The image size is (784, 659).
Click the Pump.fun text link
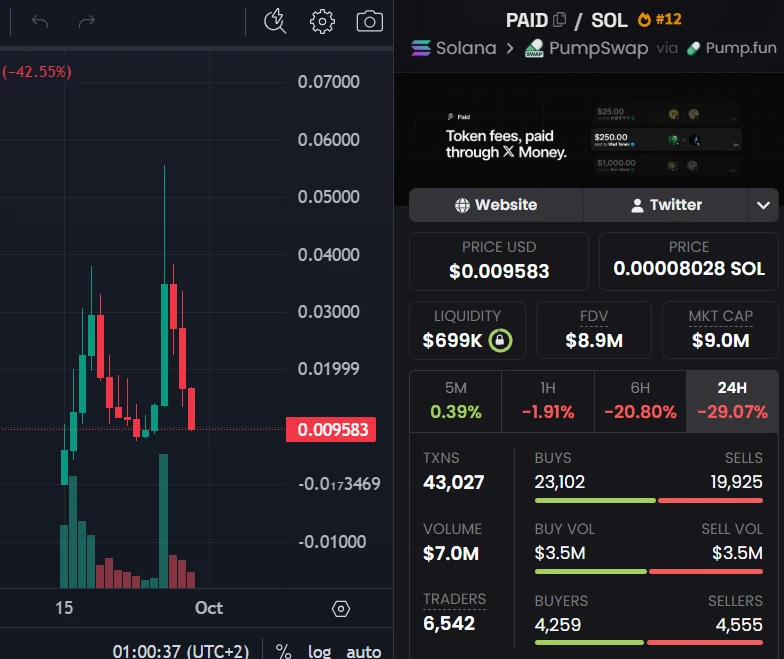tap(741, 48)
